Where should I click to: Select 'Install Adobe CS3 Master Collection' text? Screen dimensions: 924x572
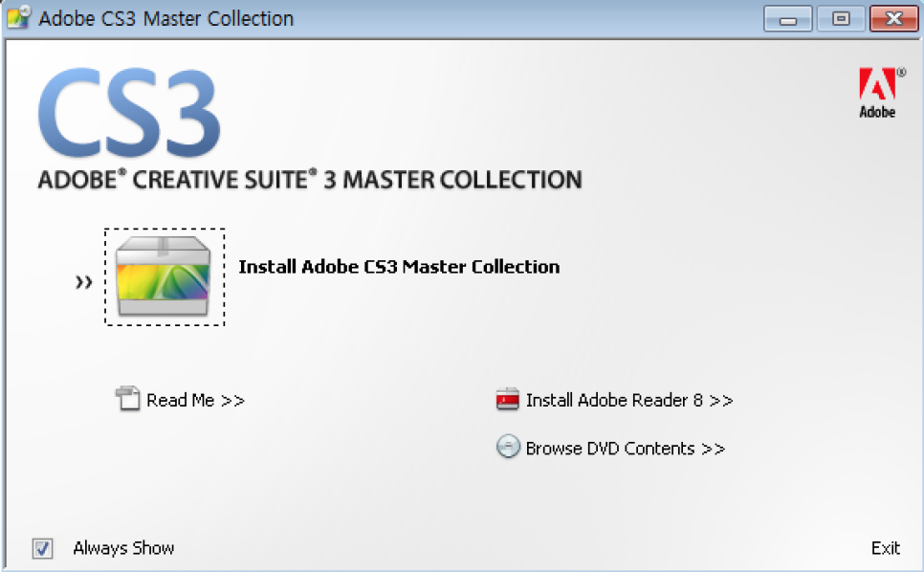pyautogui.click(x=399, y=267)
